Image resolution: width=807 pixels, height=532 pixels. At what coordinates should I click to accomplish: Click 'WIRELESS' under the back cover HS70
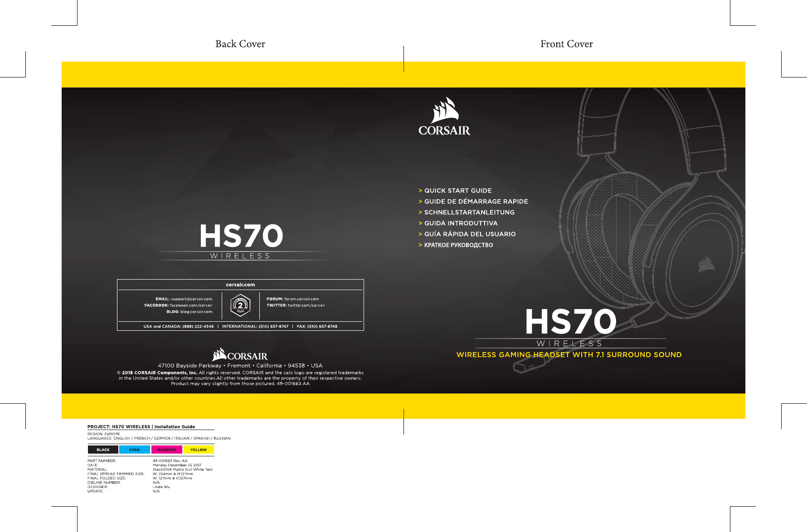[x=240, y=256]
